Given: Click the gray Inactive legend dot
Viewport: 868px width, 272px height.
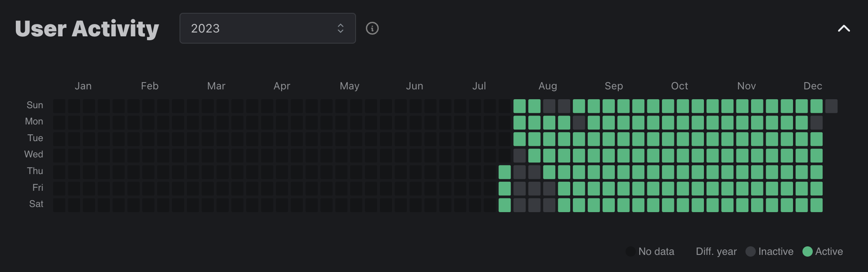Looking at the screenshot, I should [x=750, y=251].
